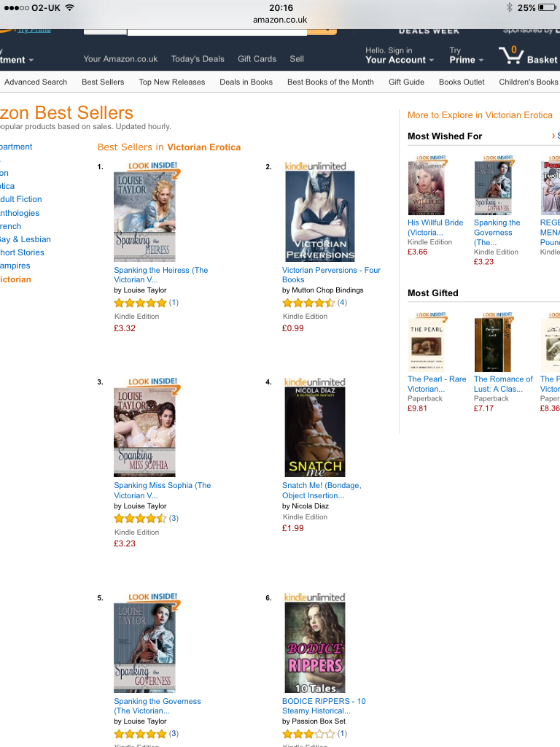The height and width of the screenshot is (747, 560).
Task: Open Top New Releases in the Books nav
Action: 172,82
